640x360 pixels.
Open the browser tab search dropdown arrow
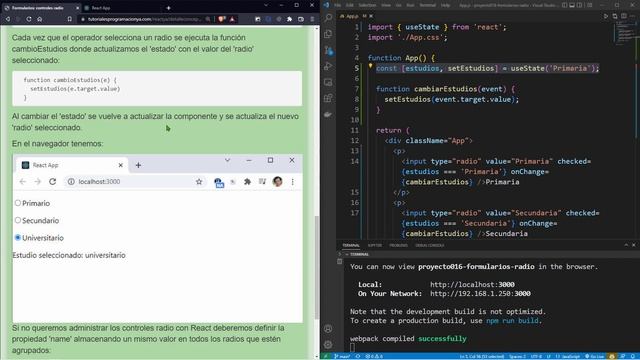point(266,5)
